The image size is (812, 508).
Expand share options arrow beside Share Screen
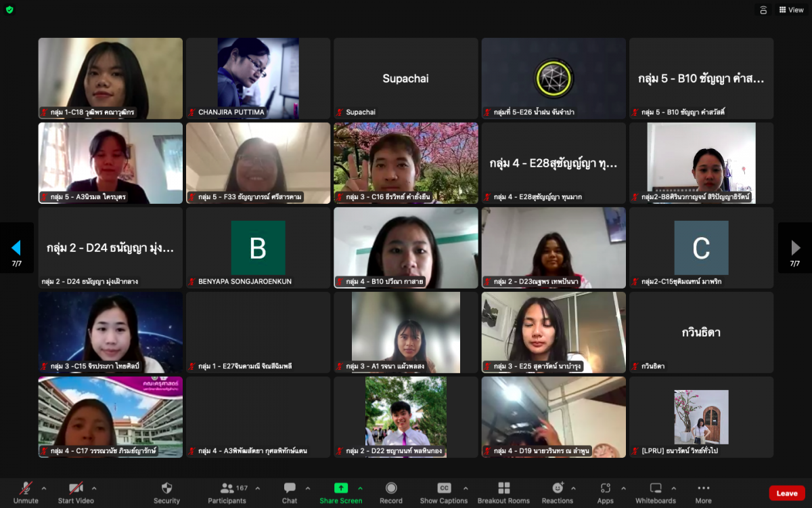[360, 488]
